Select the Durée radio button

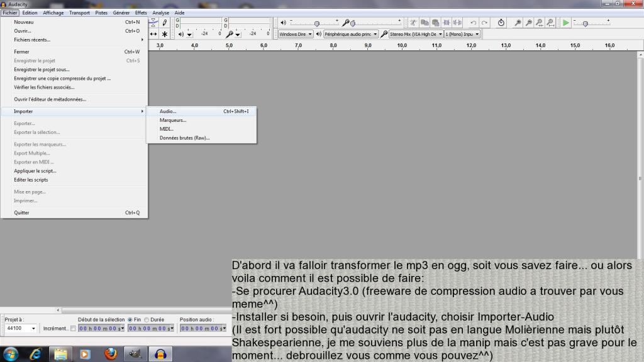pos(147,320)
